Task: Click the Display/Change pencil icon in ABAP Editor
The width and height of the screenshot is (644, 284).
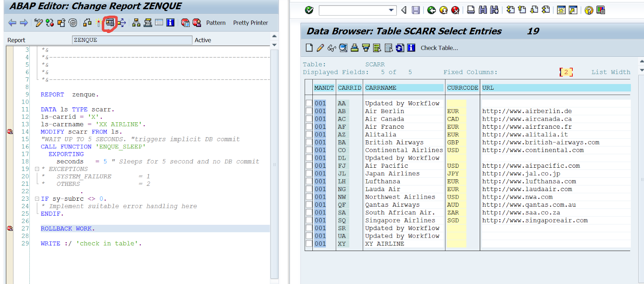Action: point(38,23)
